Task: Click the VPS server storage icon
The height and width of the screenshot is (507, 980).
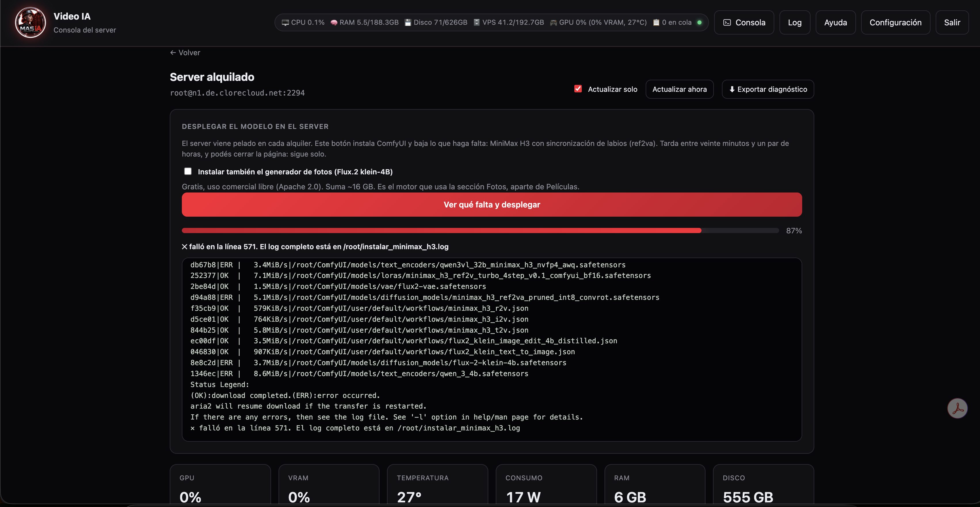Action: point(477,23)
